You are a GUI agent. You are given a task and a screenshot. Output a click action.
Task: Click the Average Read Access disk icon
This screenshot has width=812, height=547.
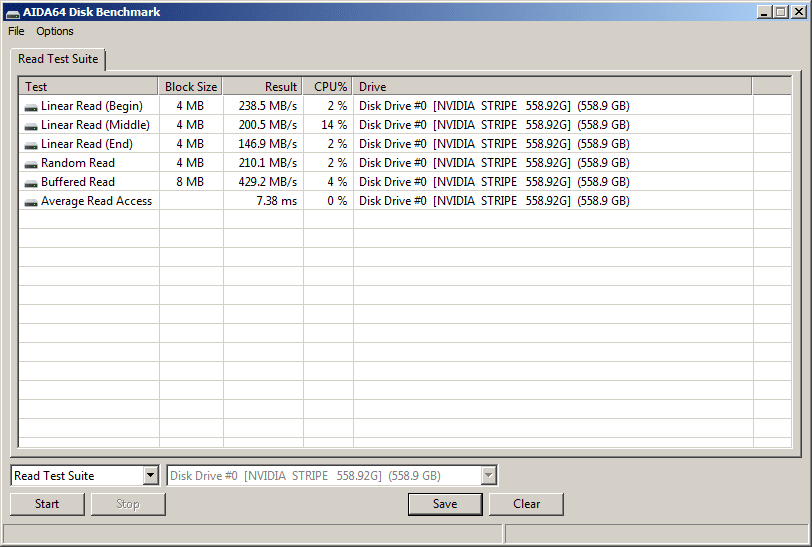point(31,202)
